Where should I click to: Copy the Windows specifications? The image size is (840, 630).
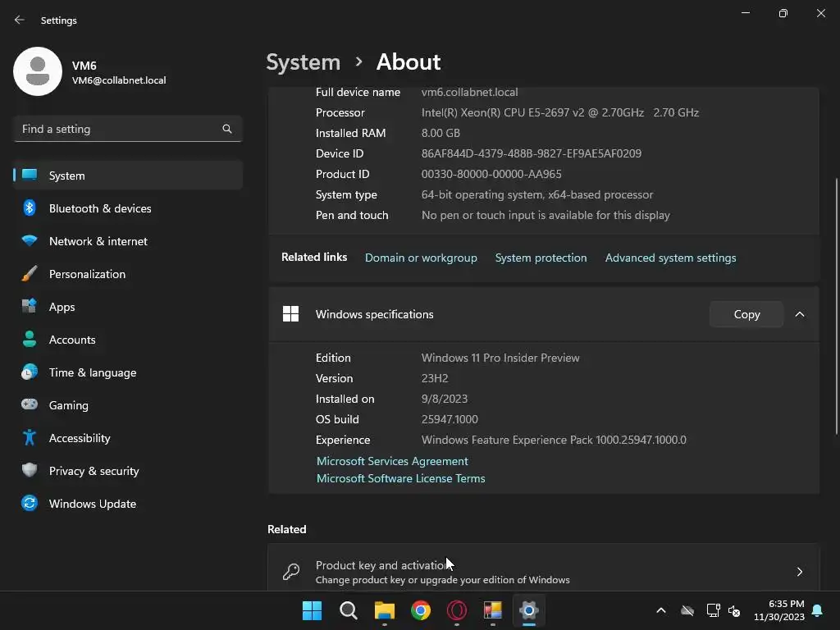746,314
